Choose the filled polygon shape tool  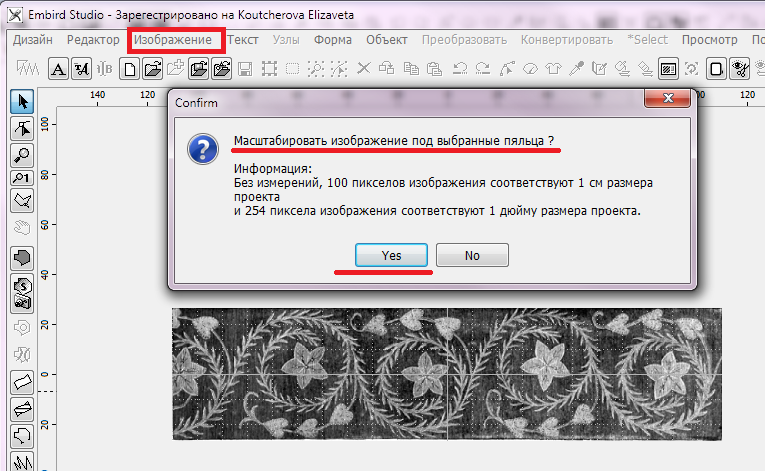pos(22,258)
